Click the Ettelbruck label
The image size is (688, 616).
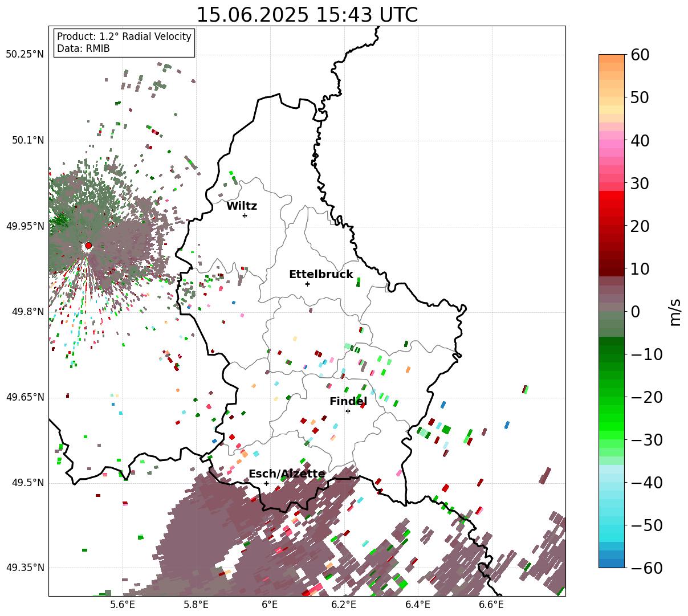pyautogui.click(x=321, y=275)
